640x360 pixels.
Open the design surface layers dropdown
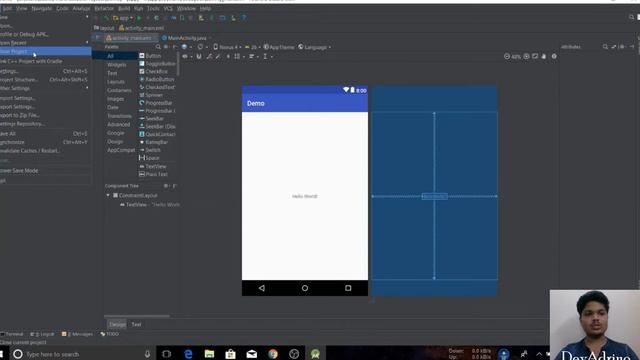(186, 47)
